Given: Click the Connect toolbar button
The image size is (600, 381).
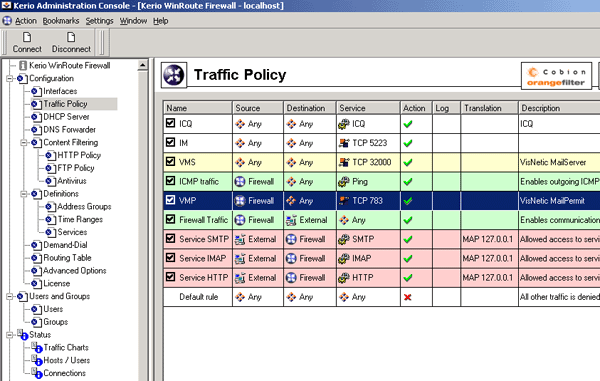Looking at the screenshot, I should tap(27, 42).
